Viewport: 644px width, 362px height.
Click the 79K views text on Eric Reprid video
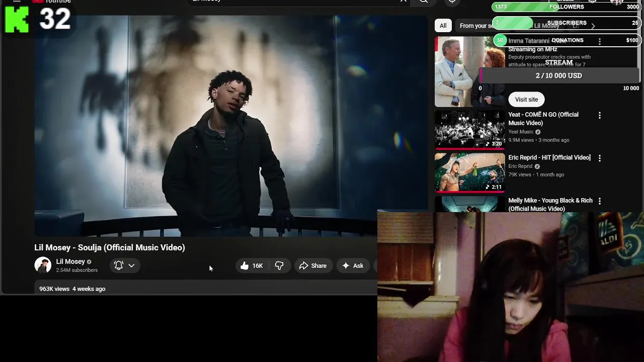pyautogui.click(x=520, y=175)
